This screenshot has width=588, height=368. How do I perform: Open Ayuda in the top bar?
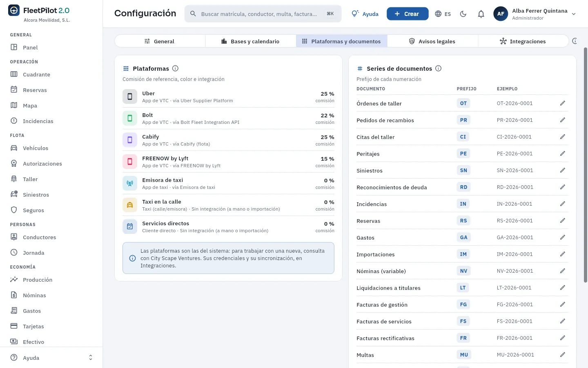pos(365,14)
